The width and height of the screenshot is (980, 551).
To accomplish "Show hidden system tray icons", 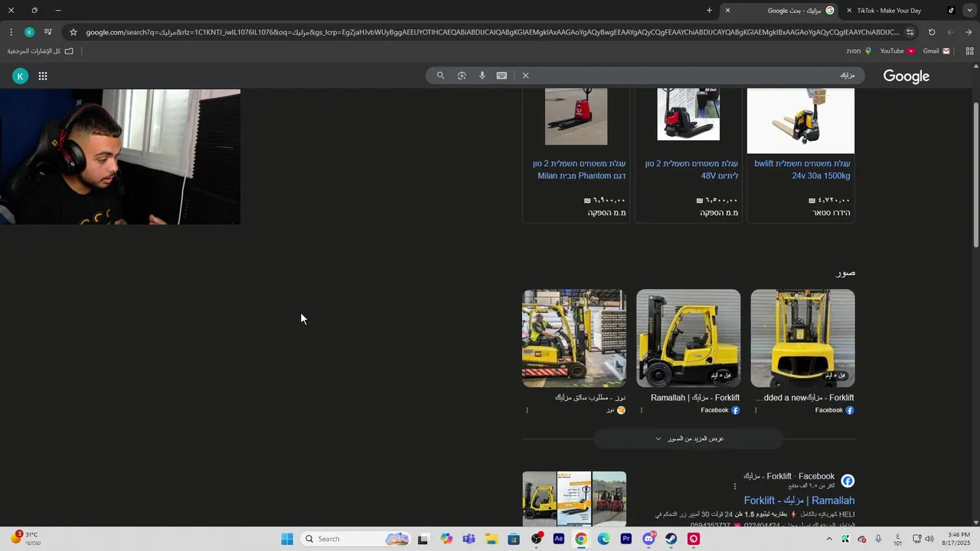I will tap(829, 539).
